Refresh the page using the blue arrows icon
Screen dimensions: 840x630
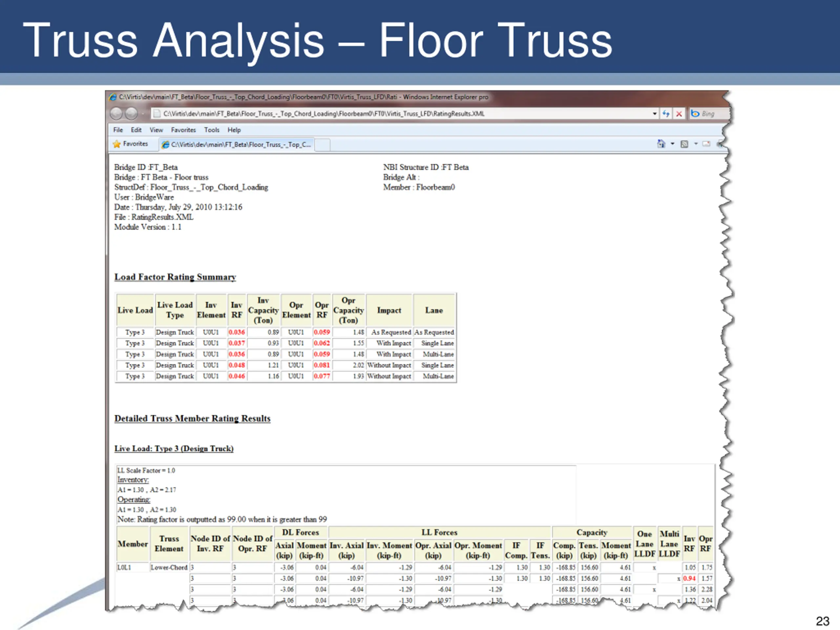[x=666, y=114]
